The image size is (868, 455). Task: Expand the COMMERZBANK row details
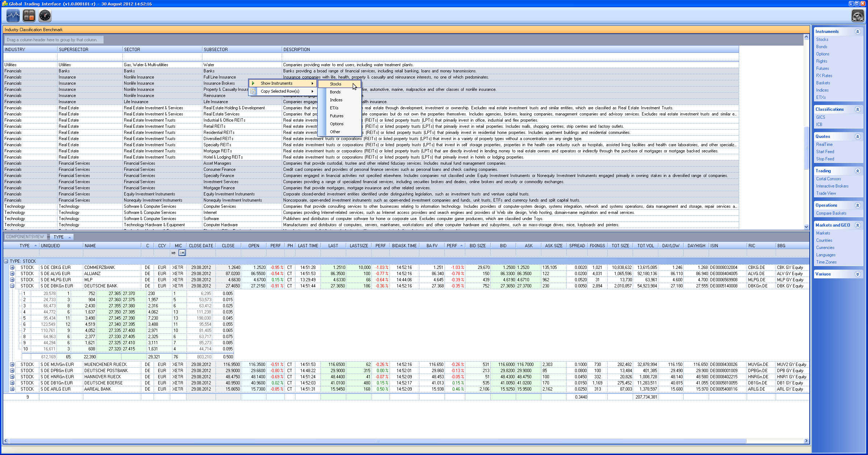pyautogui.click(x=12, y=267)
